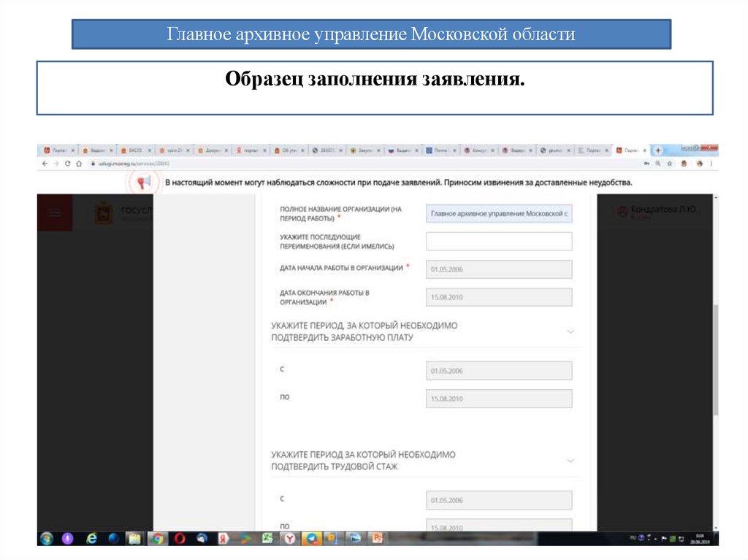Screen dimensions: 748x560
Task: Open the Chrome three-dot menu
Action: coord(711,164)
